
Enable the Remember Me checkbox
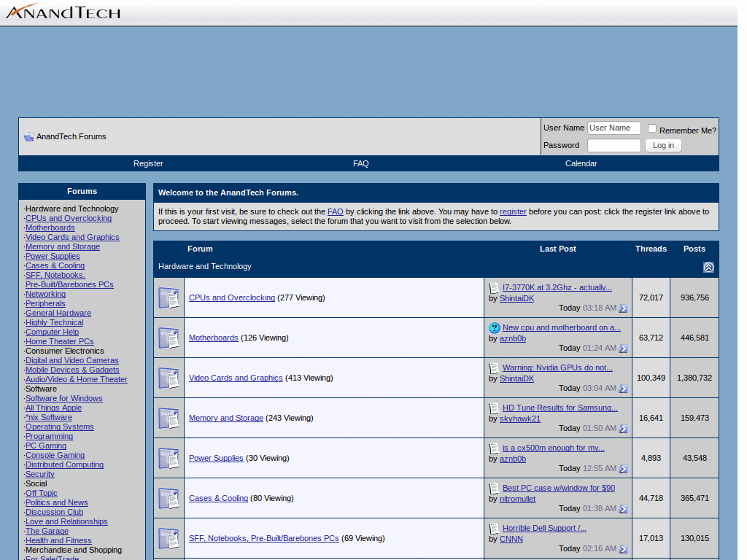pyautogui.click(x=651, y=128)
